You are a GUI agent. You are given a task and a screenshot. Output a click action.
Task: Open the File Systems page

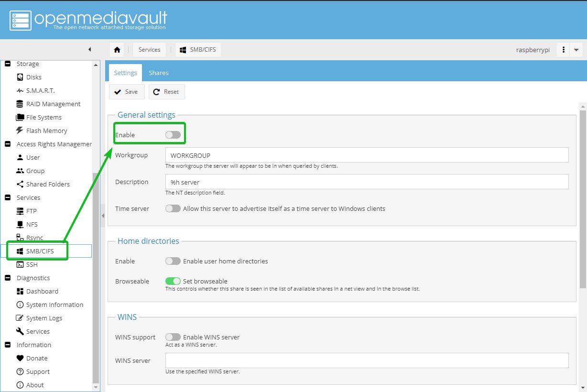(43, 117)
